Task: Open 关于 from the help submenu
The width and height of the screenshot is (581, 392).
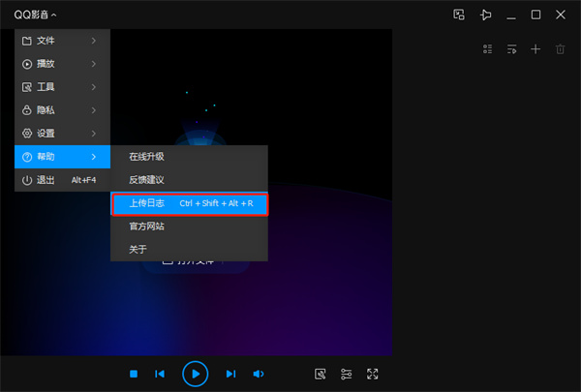Action: [189, 250]
